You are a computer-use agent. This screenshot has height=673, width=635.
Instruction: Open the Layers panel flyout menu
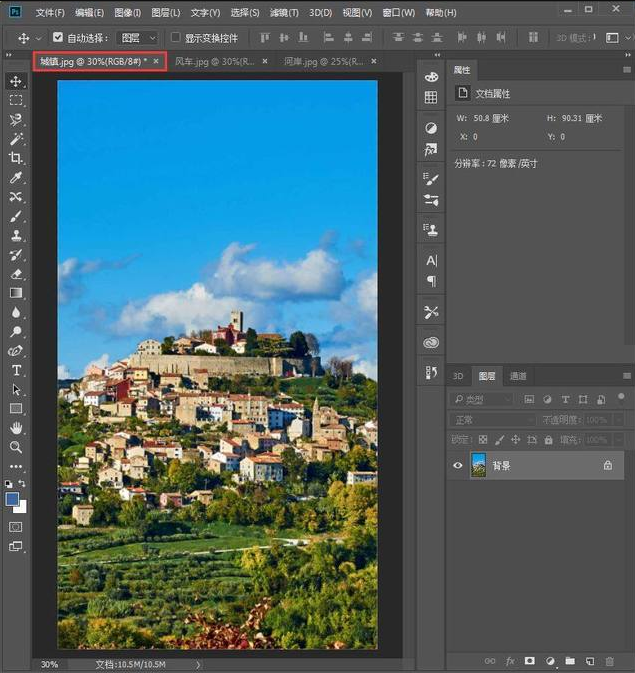point(627,376)
